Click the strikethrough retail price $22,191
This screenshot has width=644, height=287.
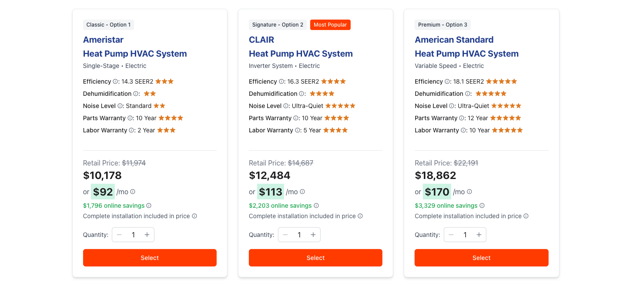click(466, 162)
